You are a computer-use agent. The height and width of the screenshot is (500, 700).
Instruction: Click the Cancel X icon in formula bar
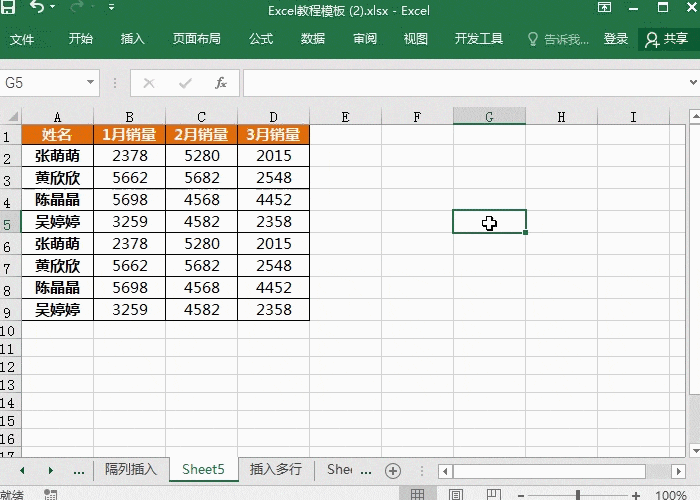pos(149,83)
